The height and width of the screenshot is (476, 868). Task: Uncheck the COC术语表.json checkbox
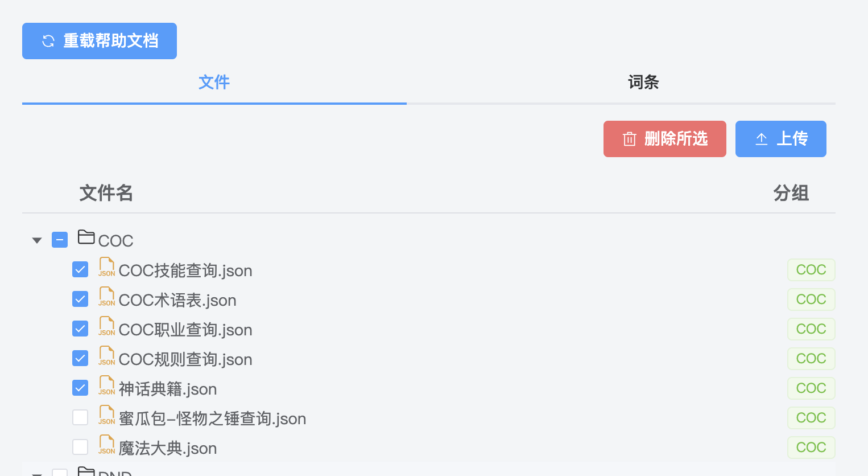[80, 298]
